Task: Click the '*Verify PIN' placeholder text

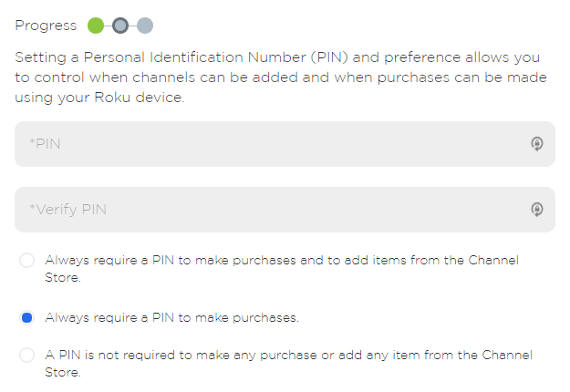Action: tap(68, 210)
